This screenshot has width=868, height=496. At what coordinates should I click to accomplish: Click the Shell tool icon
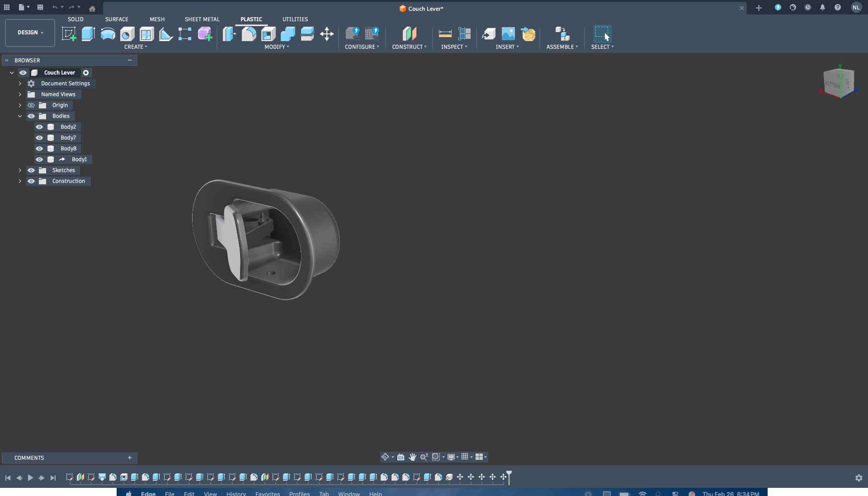268,34
